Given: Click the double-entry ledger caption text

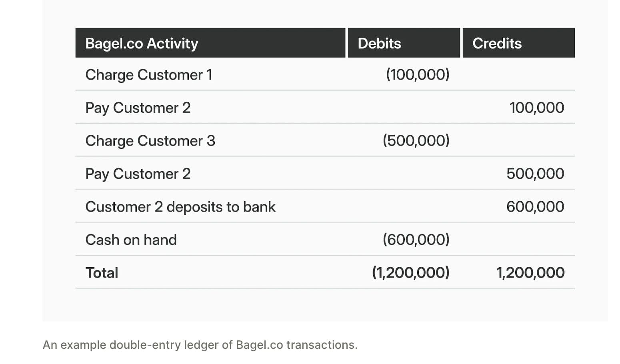Looking at the screenshot, I should pyautogui.click(x=200, y=345).
